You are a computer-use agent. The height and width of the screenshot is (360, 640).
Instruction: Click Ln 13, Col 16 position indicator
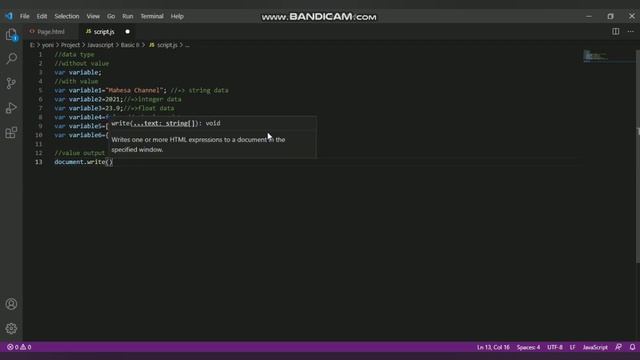493,347
